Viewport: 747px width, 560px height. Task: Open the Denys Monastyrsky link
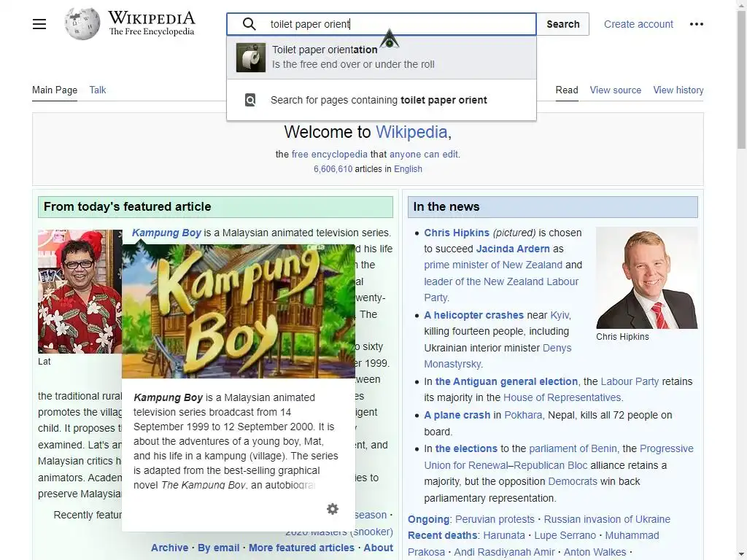pos(498,356)
